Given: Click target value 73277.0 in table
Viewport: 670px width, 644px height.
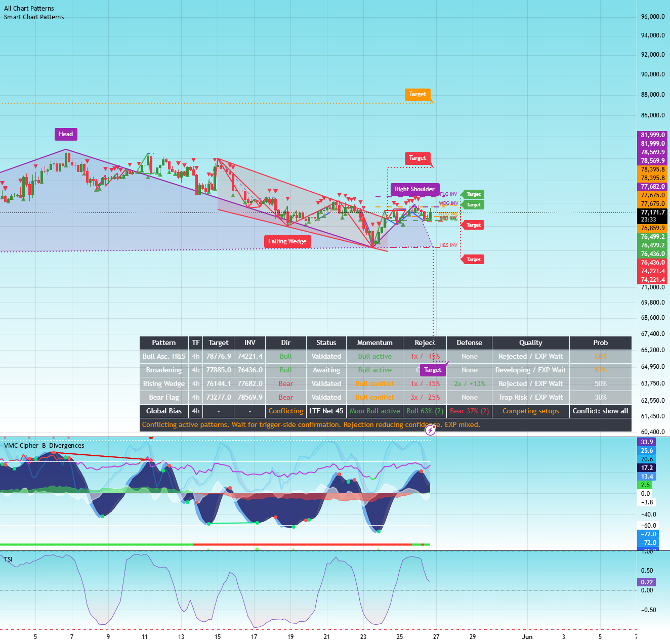Looking at the screenshot, I should click(x=219, y=397).
